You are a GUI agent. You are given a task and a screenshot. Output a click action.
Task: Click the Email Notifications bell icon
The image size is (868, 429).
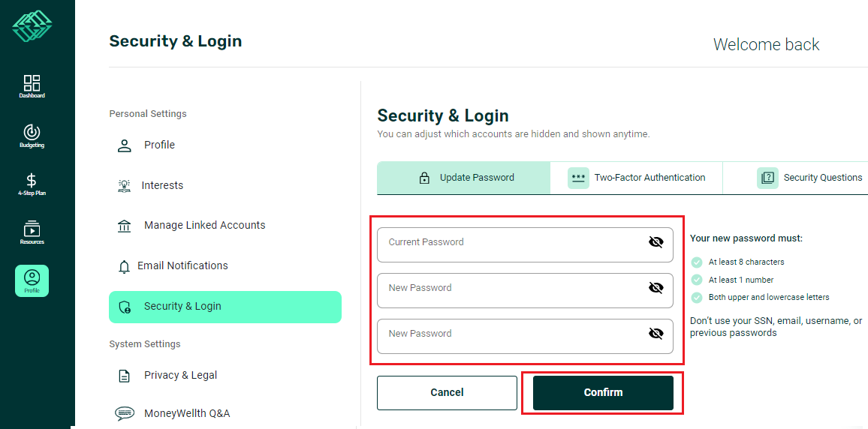pyautogui.click(x=125, y=266)
